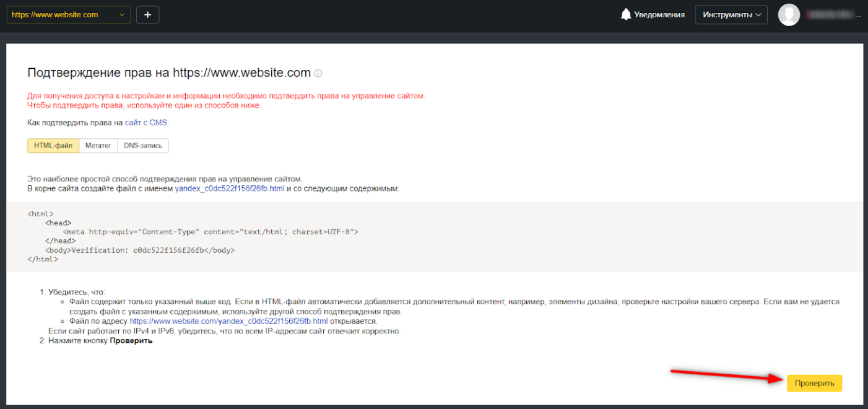Screen dimensions: 868x409
Task: Click the instruction text Нажмите кнопку Проверить
Action: (102, 341)
